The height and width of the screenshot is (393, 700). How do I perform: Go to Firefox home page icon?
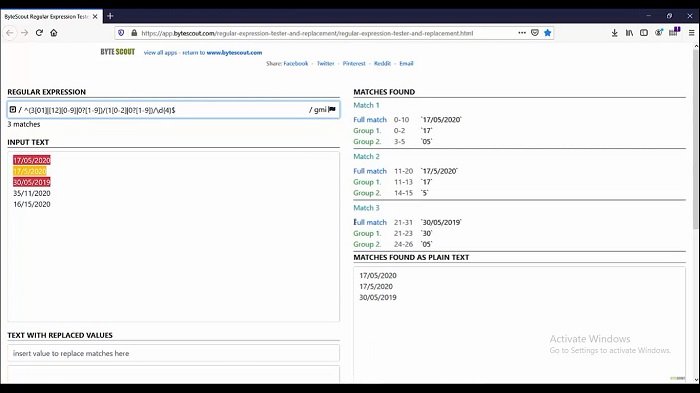pos(54,33)
